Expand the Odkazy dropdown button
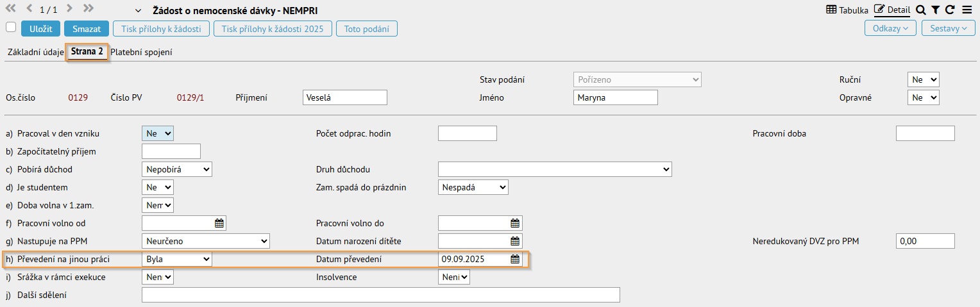The image size is (980, 307). click(x=890, y=28)
